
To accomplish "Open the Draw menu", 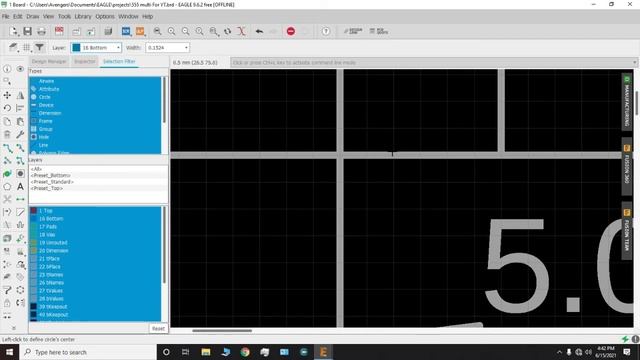I will [x=33, y=16].
